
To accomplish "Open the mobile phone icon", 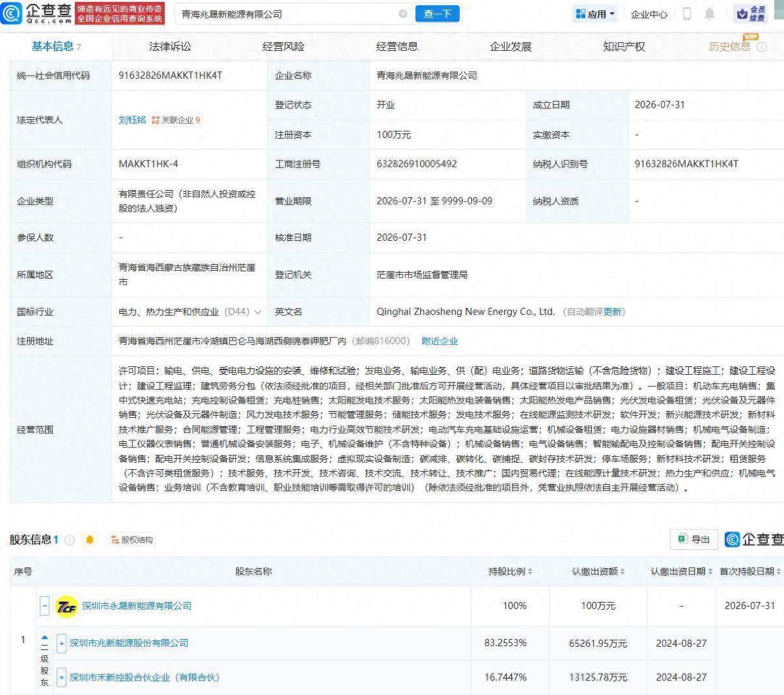I will (x=686, y=14).
